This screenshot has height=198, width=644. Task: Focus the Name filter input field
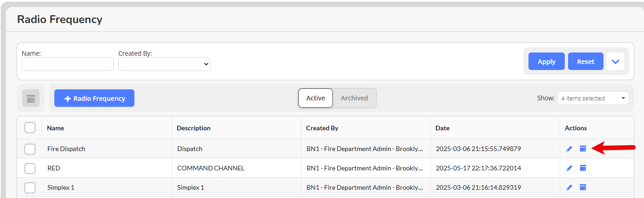coord(68,64)
